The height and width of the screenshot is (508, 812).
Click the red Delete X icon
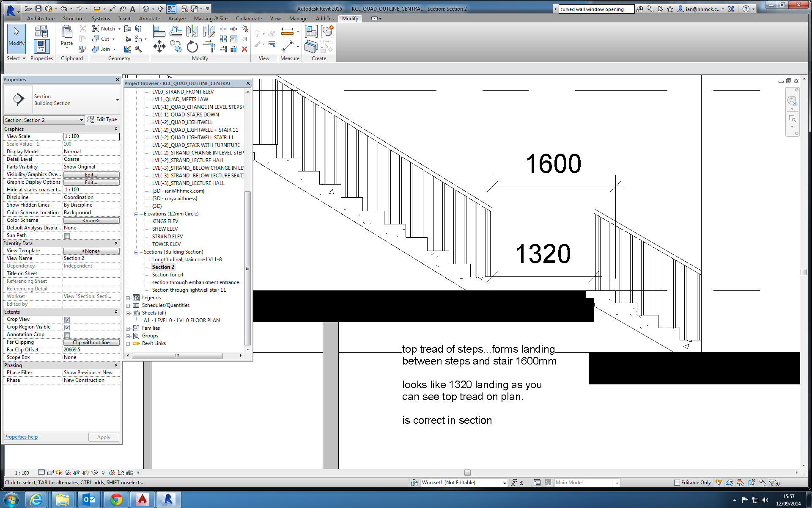coord(244,49)
